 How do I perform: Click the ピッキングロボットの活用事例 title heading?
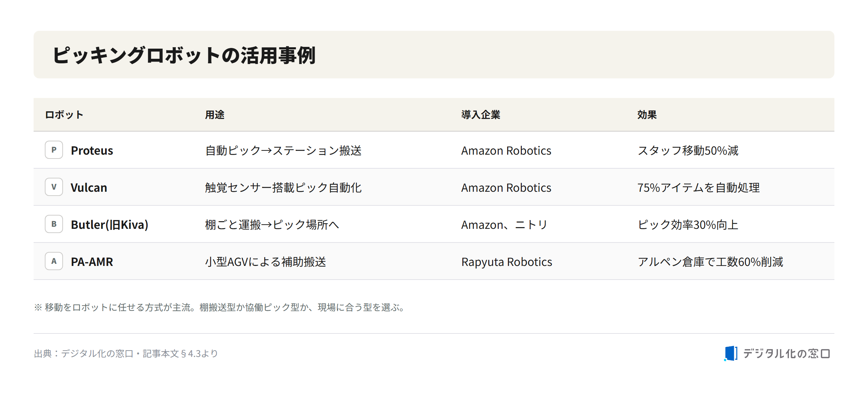pos(184,55)
